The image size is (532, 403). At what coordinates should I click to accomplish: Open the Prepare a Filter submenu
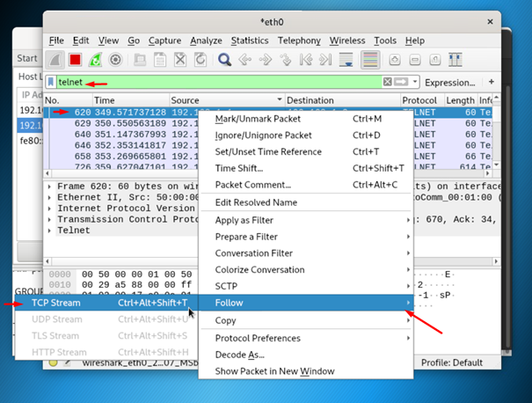pos(306,237)
